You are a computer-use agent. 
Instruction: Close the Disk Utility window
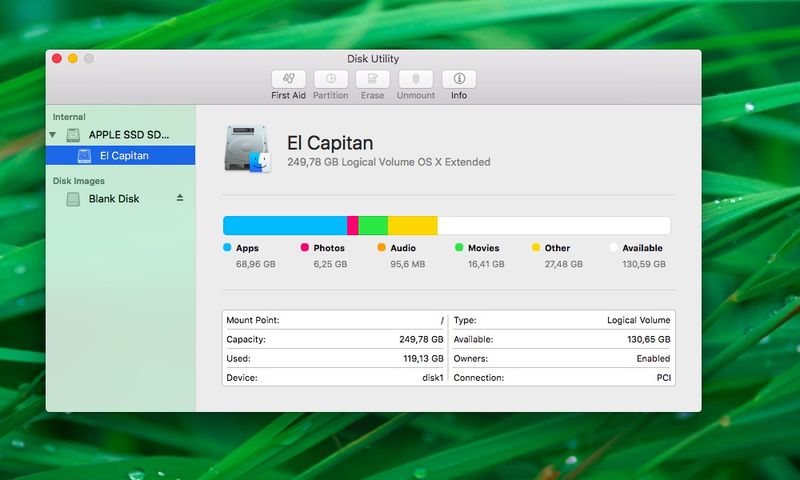tap(57, 59)
